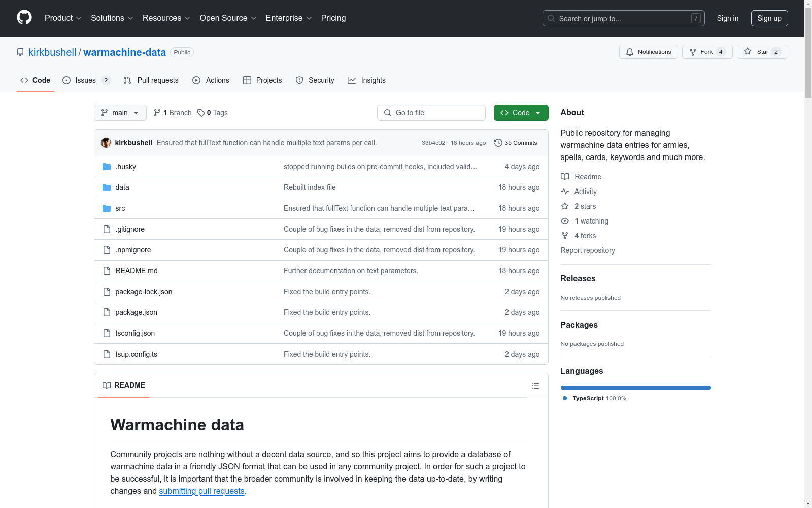Click the Report repository link
Viewport: 812px width, 508px height.
(588, 250)
